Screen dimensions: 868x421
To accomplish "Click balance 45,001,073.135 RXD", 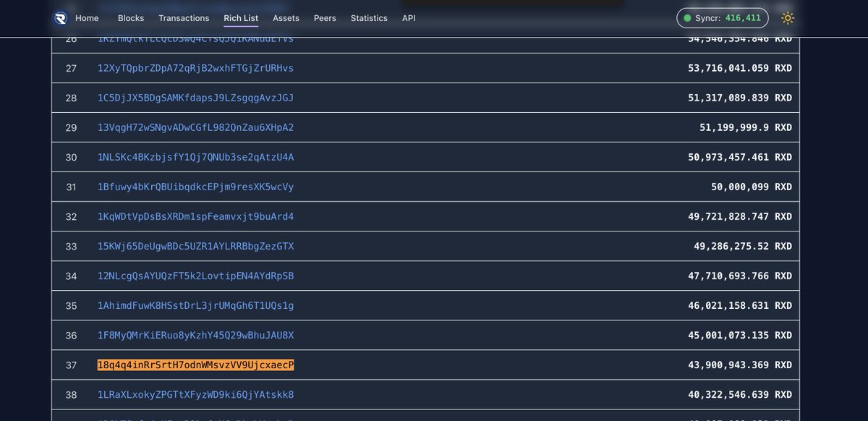I will pos(740,335).
